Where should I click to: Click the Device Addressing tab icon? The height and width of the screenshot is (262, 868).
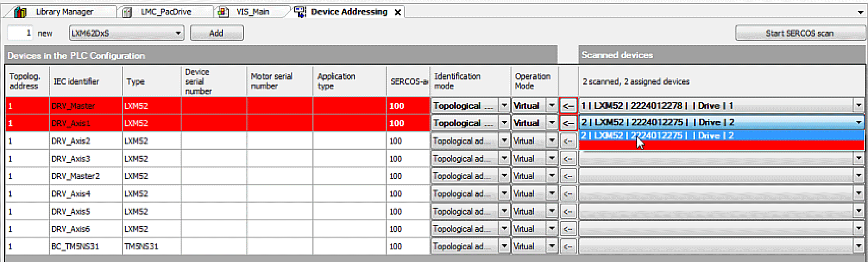pos(300,12)
